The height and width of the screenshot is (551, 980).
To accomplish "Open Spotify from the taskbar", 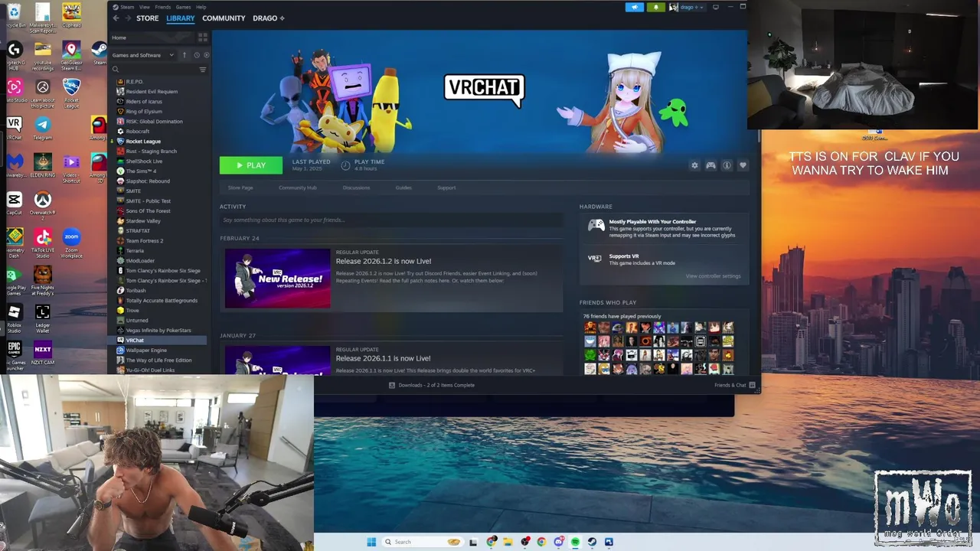I will [575, 542].
